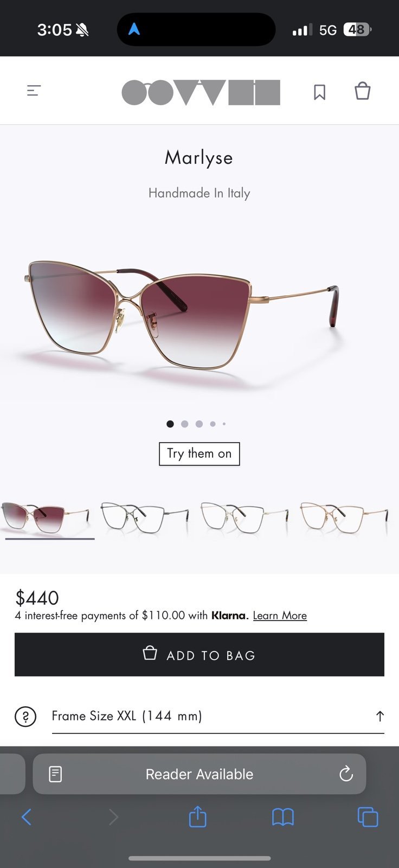Expand the Frame Size XXL (144 mm) selector

point(218,717)
